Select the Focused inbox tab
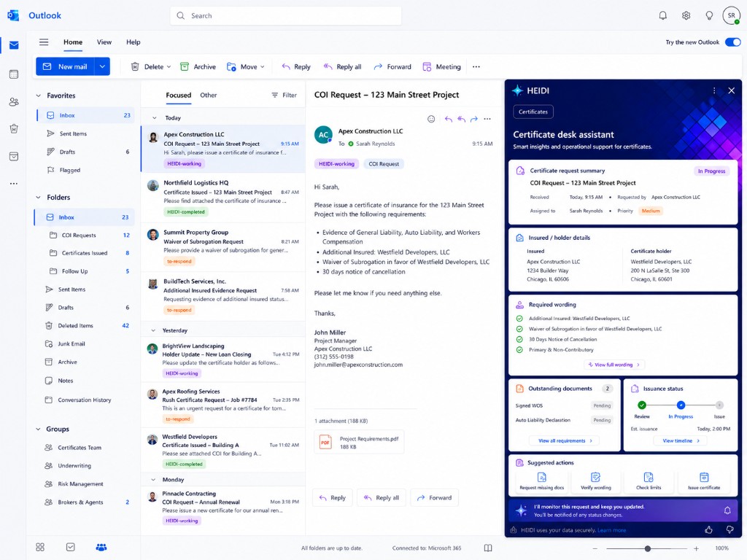Image resolution: width=747 pixels, height=560 pixels. pyautogui.click(x=178, y=96)
